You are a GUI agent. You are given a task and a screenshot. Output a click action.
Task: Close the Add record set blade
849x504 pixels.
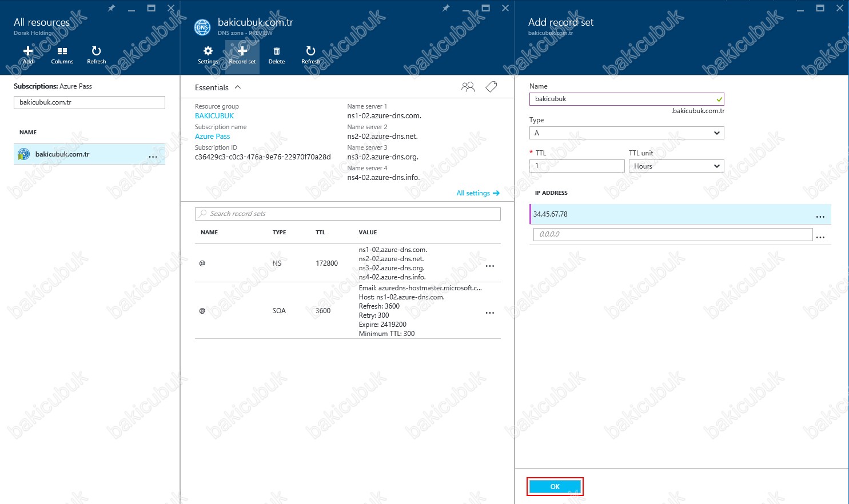pos(839,8)
